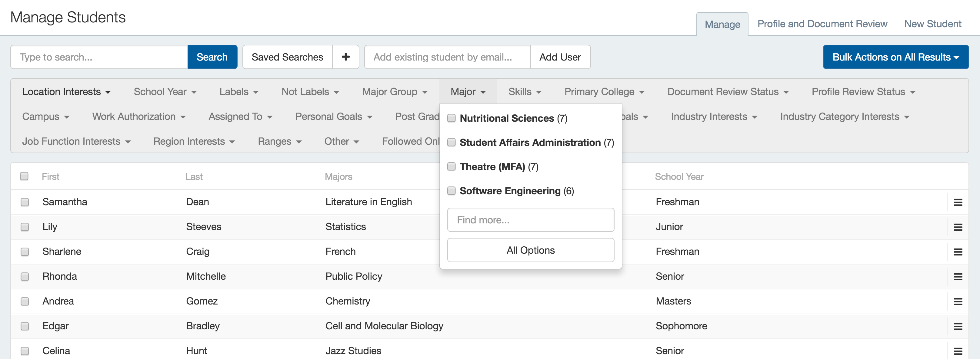Open the Bulk Actions on All Results menu
The height and width of the screenshot is (359, 980).
895,57
